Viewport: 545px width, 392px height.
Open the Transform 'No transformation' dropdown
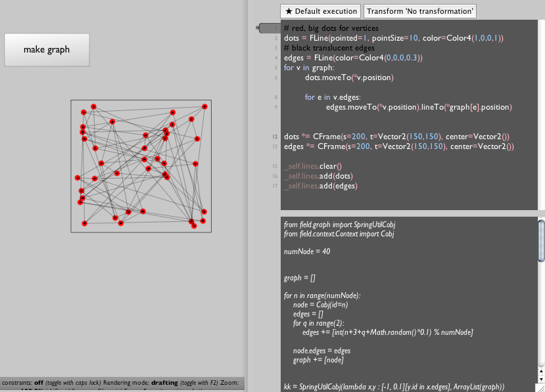[x=419, y=11]
